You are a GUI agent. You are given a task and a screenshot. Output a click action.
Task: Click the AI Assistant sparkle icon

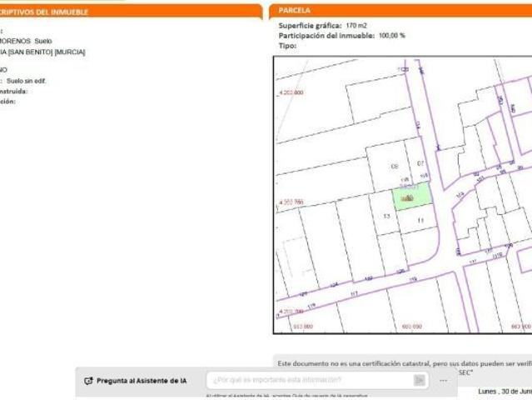88,381
